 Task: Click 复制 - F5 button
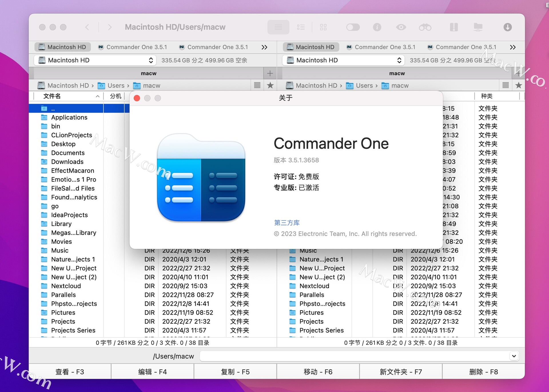tap(235, 372)
